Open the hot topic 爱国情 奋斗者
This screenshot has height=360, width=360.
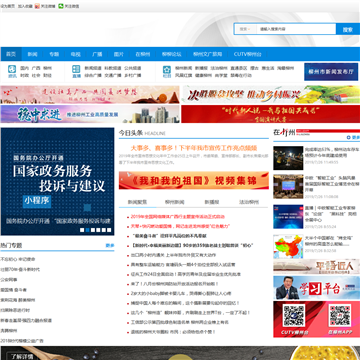point(13,290)
